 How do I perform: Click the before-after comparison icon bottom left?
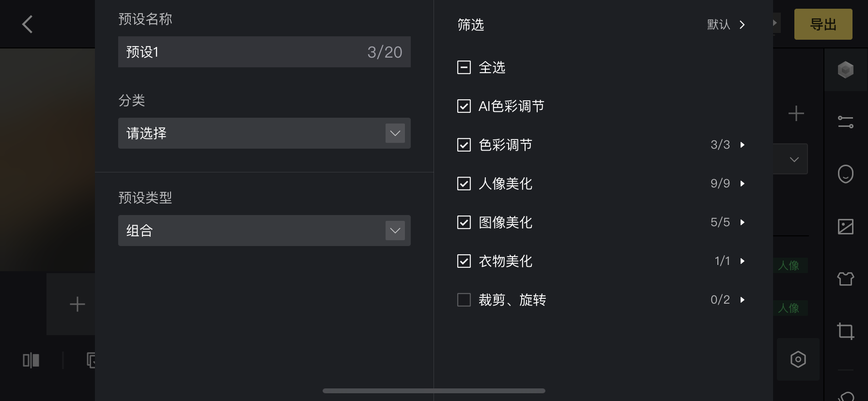31,361
